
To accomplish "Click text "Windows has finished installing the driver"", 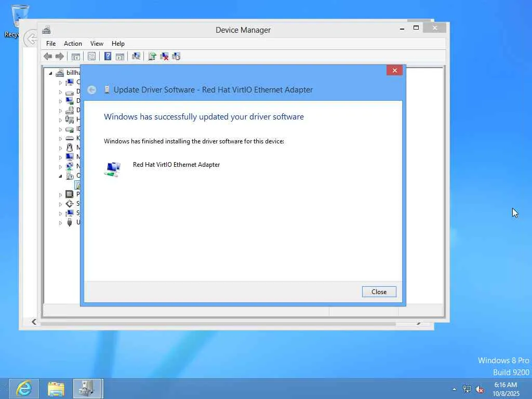I will coord(194,141).
